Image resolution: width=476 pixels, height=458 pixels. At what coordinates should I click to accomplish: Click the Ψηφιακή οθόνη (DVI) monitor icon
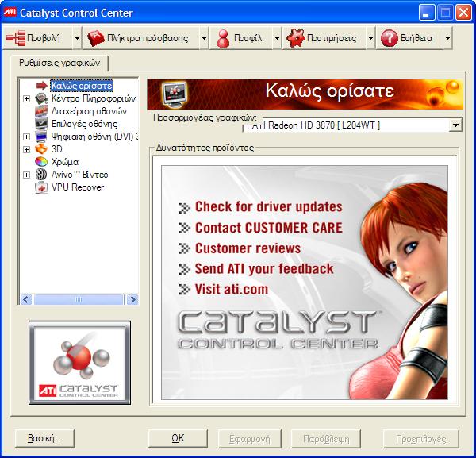41,137
